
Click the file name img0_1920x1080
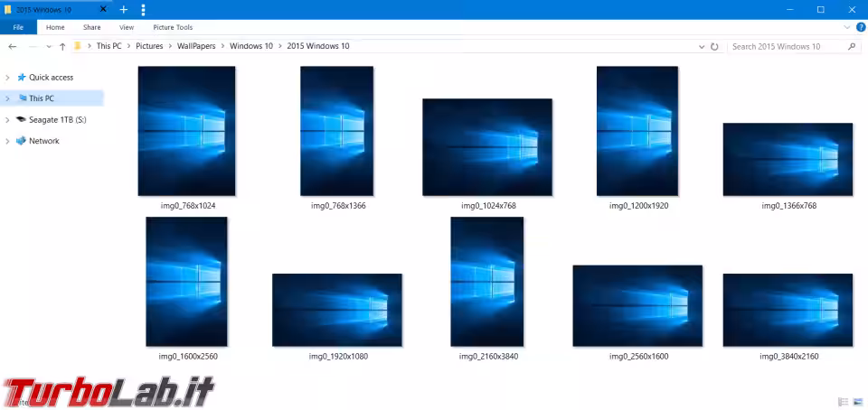click(x=338, y=357)
